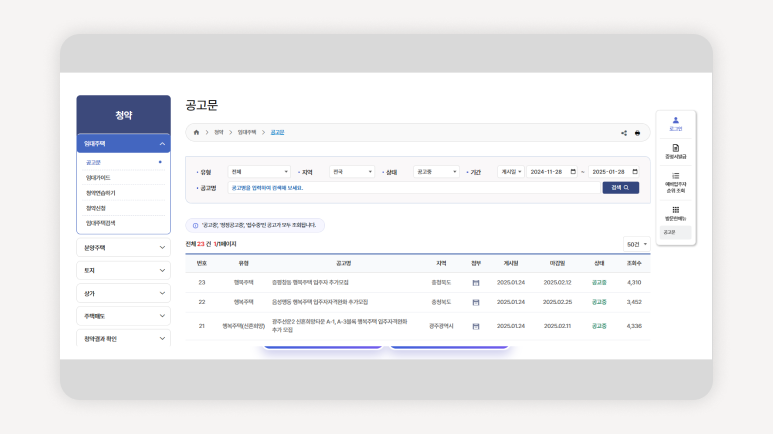Click the 2025.02.12 deadline cell
773x434 pixels.
(x=558, y=283)
